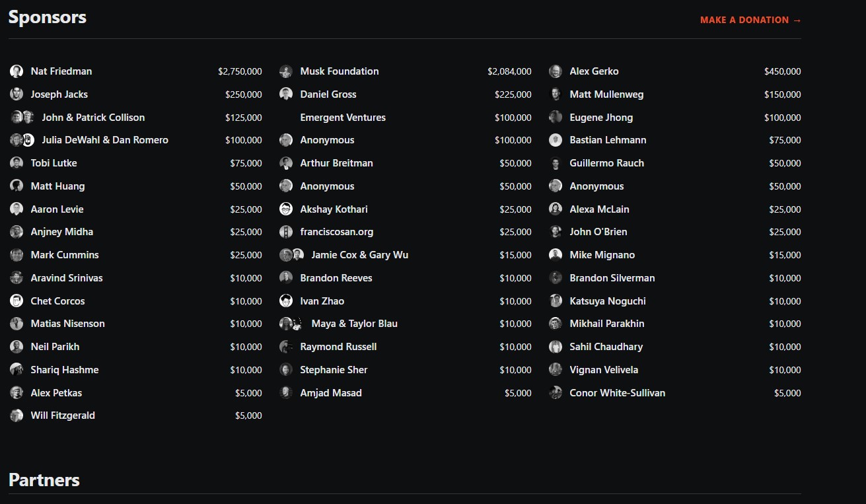Select the Sponsors heading
Screen dimensions: 866x504
48,17
